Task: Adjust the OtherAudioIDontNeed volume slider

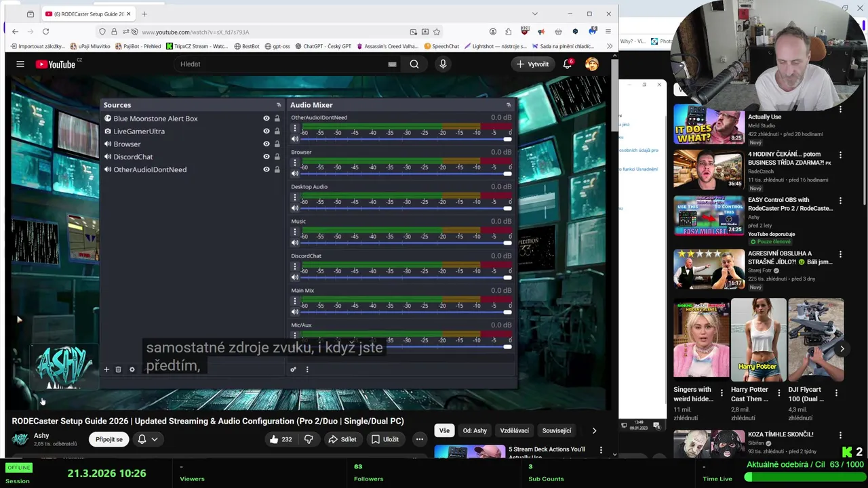Action: pyautogui.click(x=406, y=139)
